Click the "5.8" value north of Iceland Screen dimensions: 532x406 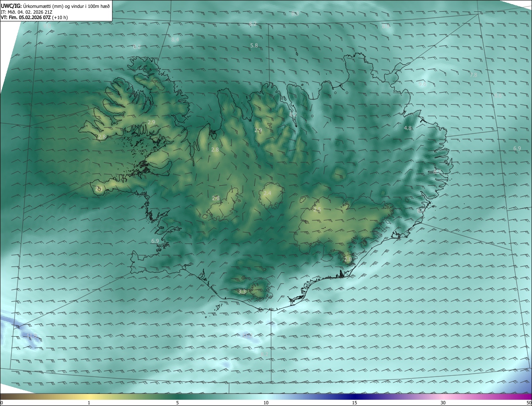[254, 45]
